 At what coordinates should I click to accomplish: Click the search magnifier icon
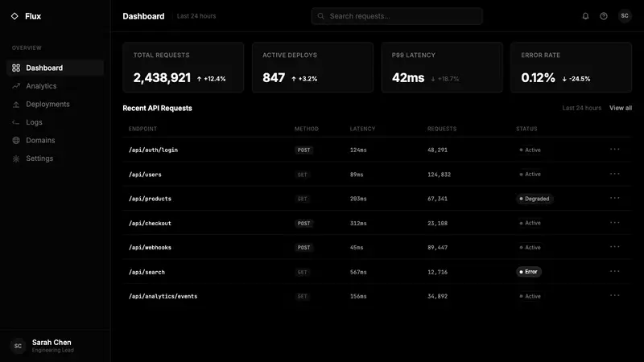pyautogui.click(x=320, y=16)
